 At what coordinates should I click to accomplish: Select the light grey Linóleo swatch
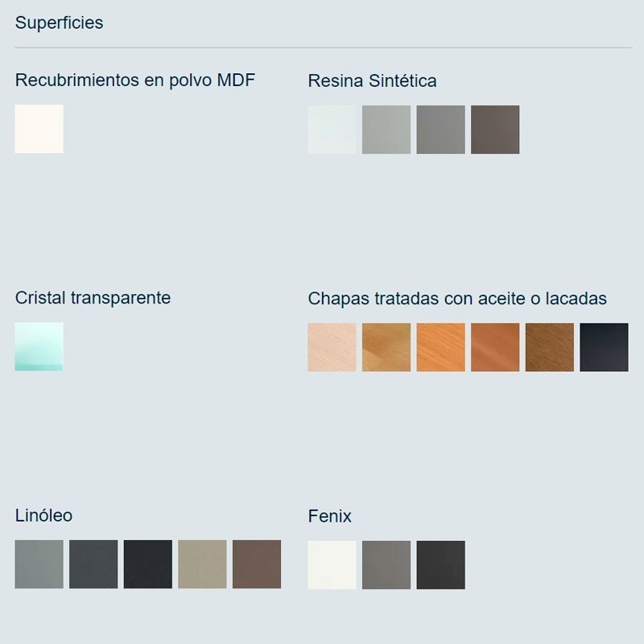tap(39, 564)
